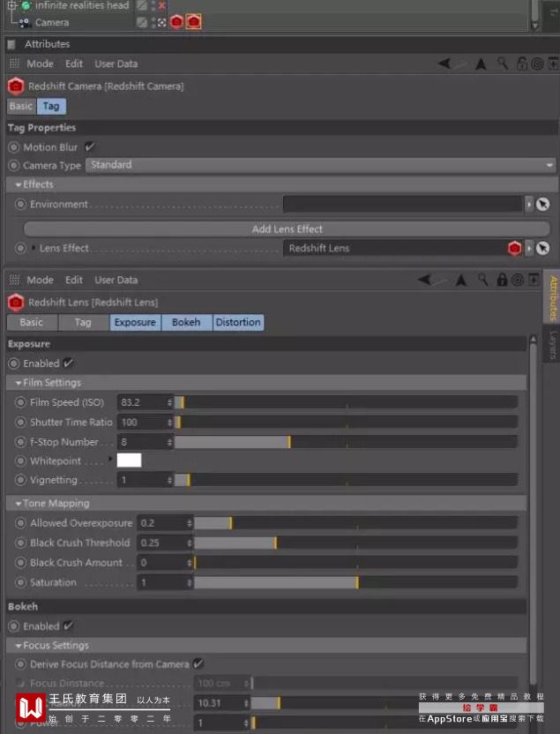The image size is (560, 734).
Task: Expand Lens Effect disclosure triangle
Action: (x=34, y=248)
